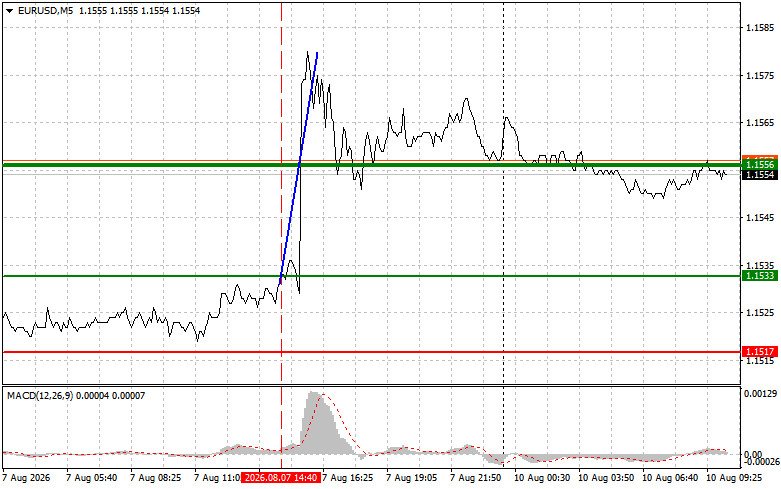The width and height of the screenshot is (781, 489).
Task: Select the 1.1545 price scale label
Action: [760, 218]
